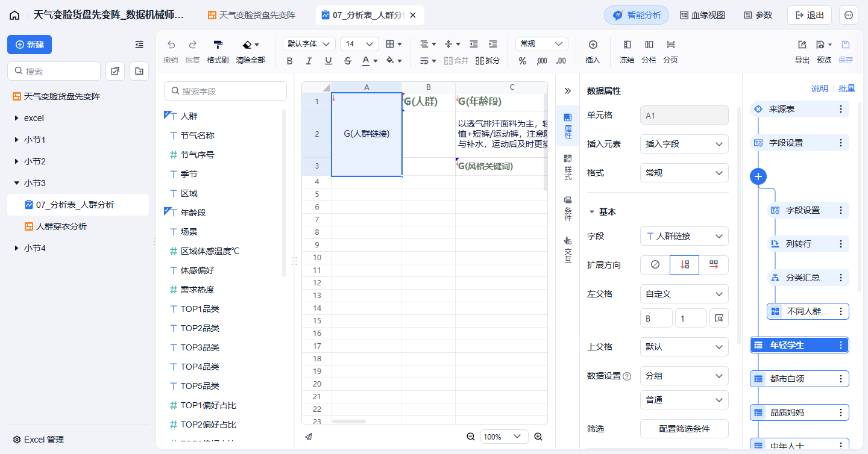Open the font color picker
Image resolution: width=868 pixels, height=454 pixels.
pos(370,61)
